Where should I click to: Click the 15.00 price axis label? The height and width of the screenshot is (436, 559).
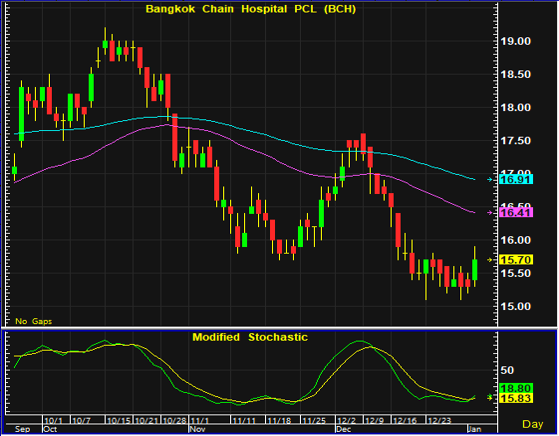[x=516, y=307]
